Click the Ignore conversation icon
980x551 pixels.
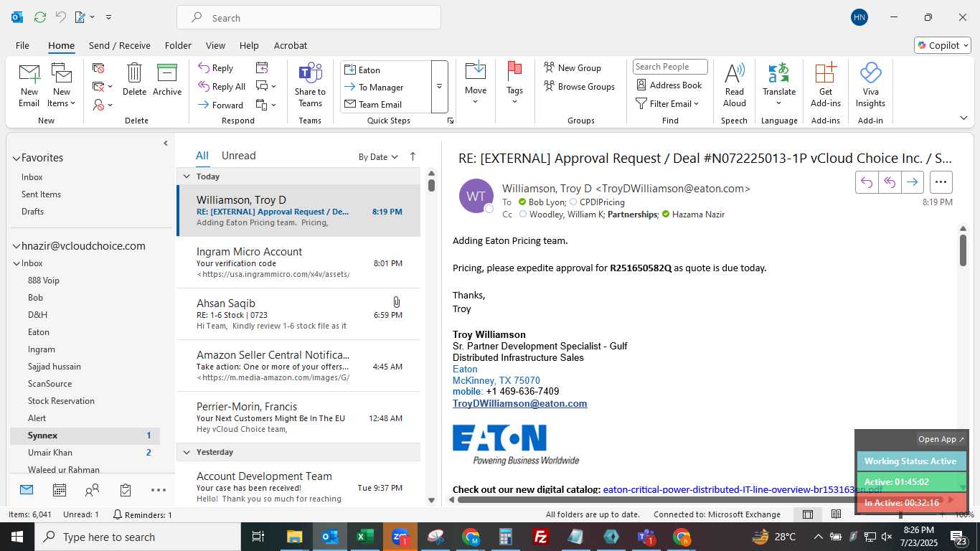point(98,68)
